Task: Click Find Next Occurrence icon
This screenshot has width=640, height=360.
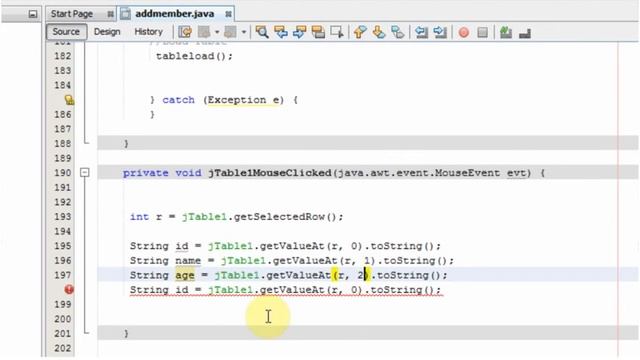Action: tap(300, 32)
